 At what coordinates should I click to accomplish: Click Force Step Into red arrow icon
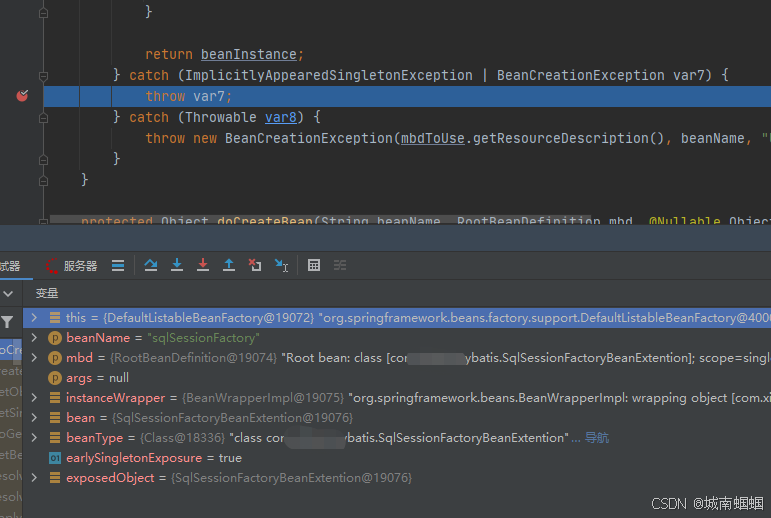pyautogui.click(x=203, y=266)
